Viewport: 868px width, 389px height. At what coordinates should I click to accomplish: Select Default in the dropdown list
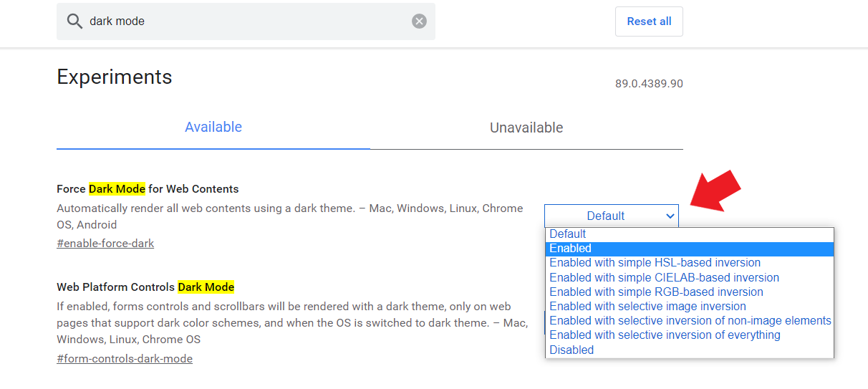tap(568, 234)
